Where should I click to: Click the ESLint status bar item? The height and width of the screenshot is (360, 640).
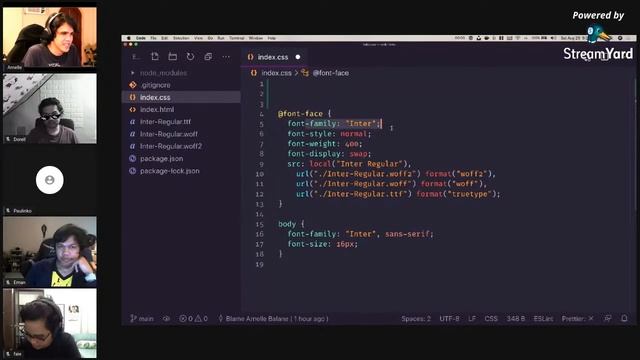tap(543, 318)
